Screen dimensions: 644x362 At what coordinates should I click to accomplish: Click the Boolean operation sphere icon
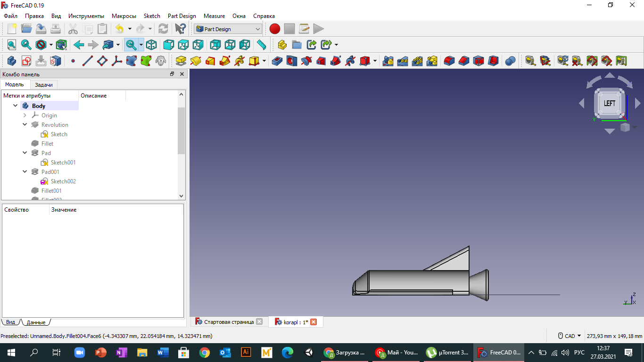coord(510,61)
